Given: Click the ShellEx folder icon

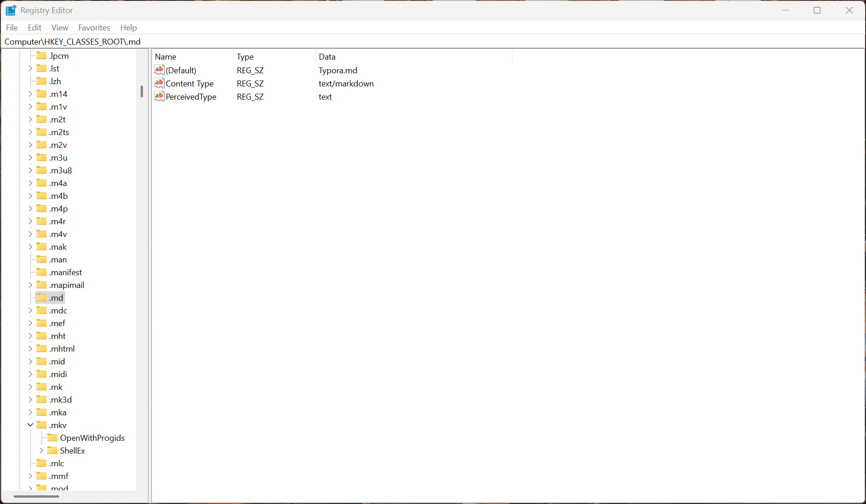Looking at the screenshot, I should click(53, 450).
